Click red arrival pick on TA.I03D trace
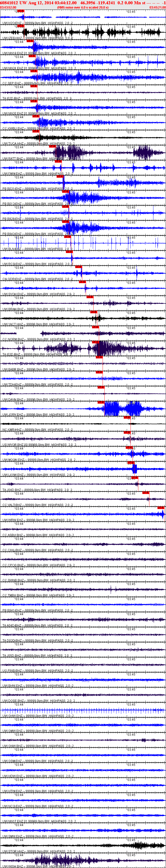The width and height of the screenshot is (166, 868). click(95, 342)
